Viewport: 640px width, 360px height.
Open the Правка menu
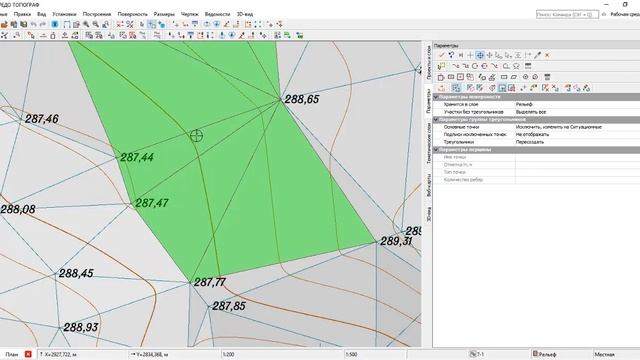[22, 14]
